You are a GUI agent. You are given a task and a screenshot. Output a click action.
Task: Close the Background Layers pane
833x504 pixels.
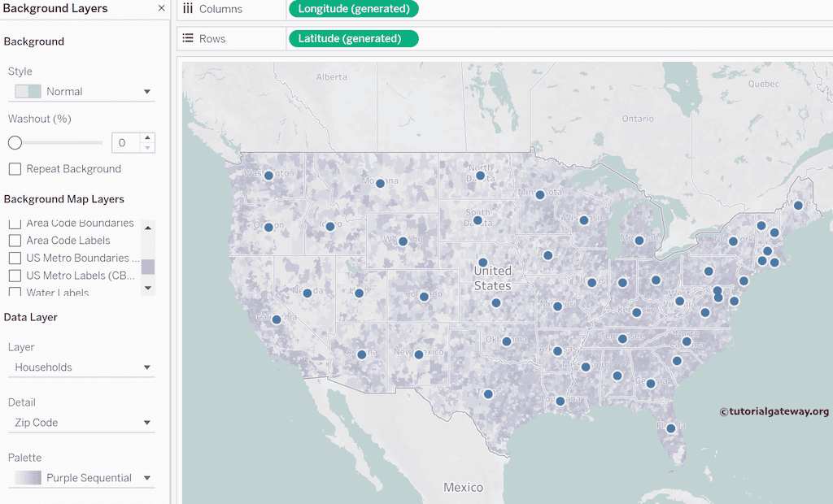tap(162, 8)
